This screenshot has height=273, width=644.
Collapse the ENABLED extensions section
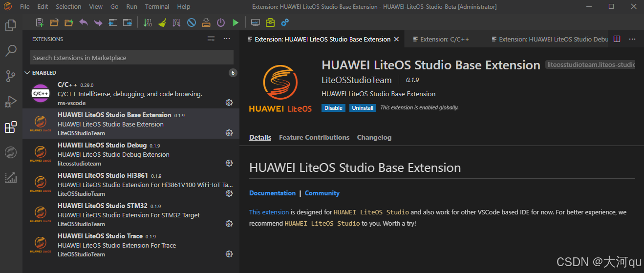(131, 73)
